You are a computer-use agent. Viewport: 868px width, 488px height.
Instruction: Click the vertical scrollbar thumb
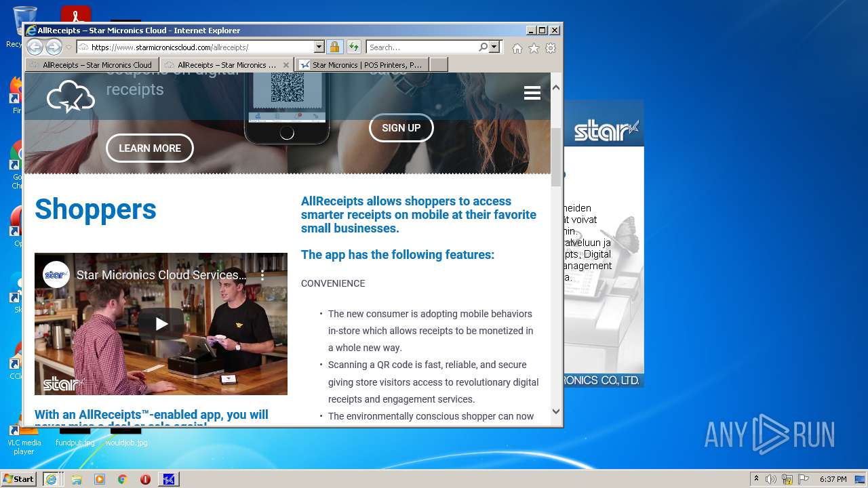[556, 156]
